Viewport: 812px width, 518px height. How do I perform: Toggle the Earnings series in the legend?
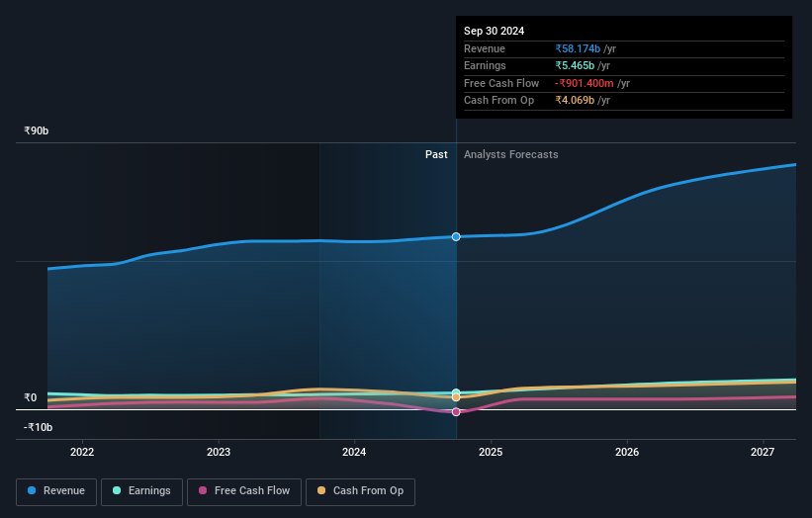click(141, 491)
